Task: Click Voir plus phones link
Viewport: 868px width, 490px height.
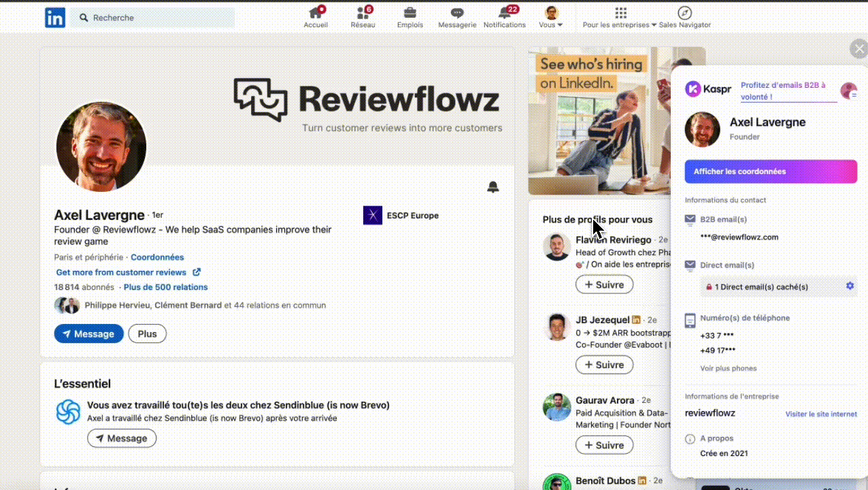Action: (x=729, y=368)
